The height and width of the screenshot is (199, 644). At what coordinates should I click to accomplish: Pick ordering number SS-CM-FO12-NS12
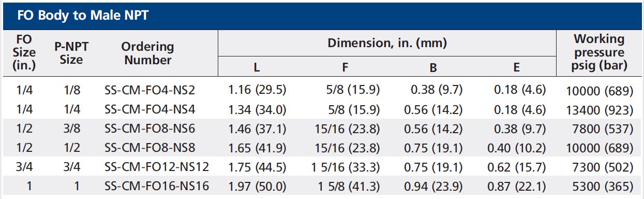tap(157, 167)
